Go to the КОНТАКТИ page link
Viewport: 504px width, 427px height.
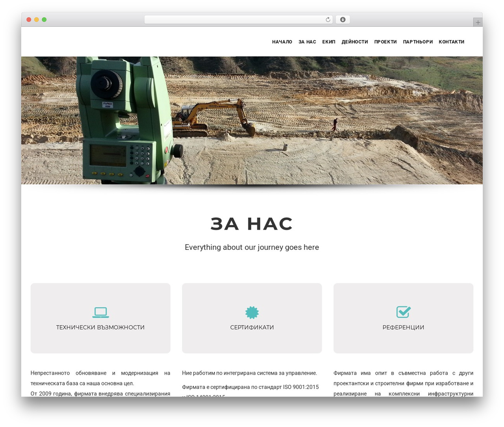452,42
